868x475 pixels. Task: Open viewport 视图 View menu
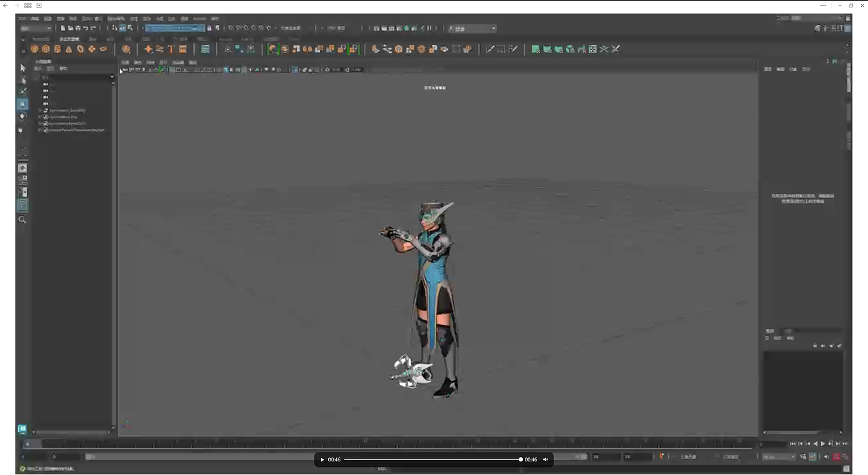tap(125, 62)
